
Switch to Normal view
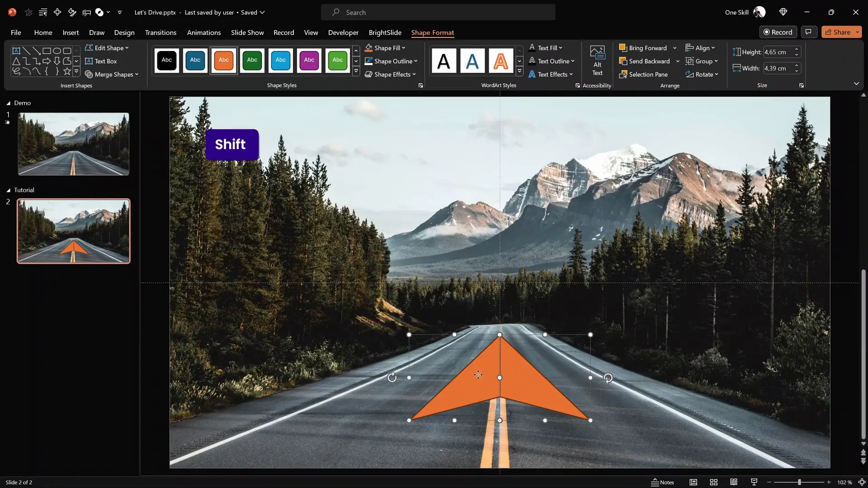click(693, 482)
